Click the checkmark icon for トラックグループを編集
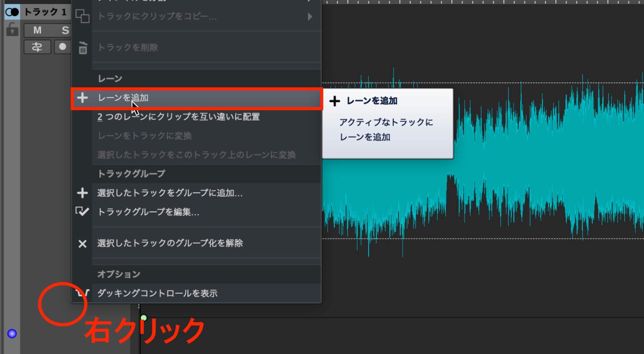Screen dimensions: 644x354 (x=82, y=212)
